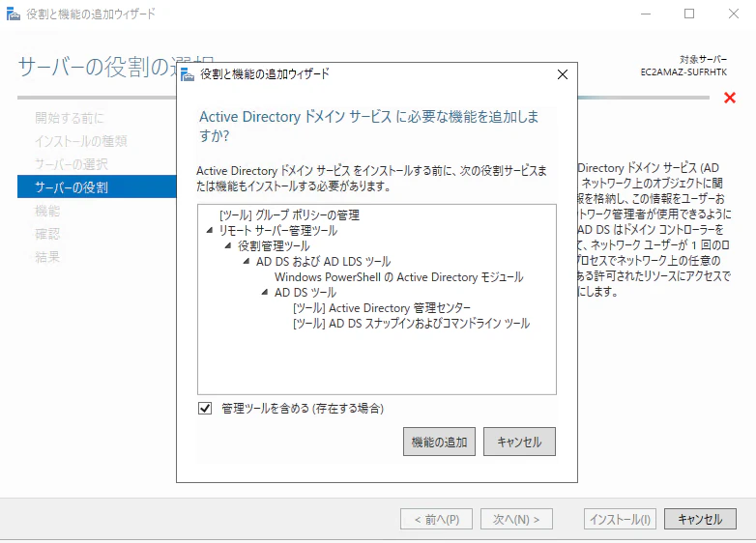
Task: Select [ツール] グループ ポリシーの管理 row
Action: 289,214
